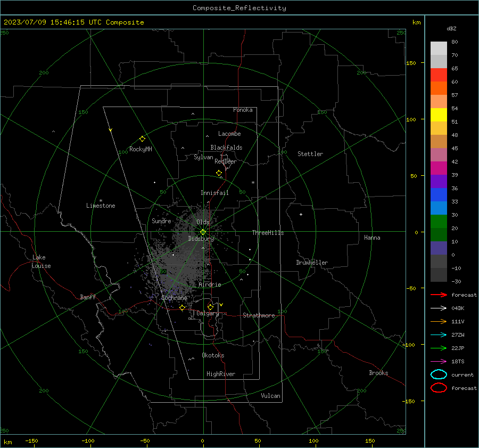Screen dimensions: 479x448
Task: Click the red forecast arrow in legend
Action: [x=439, y=295]
